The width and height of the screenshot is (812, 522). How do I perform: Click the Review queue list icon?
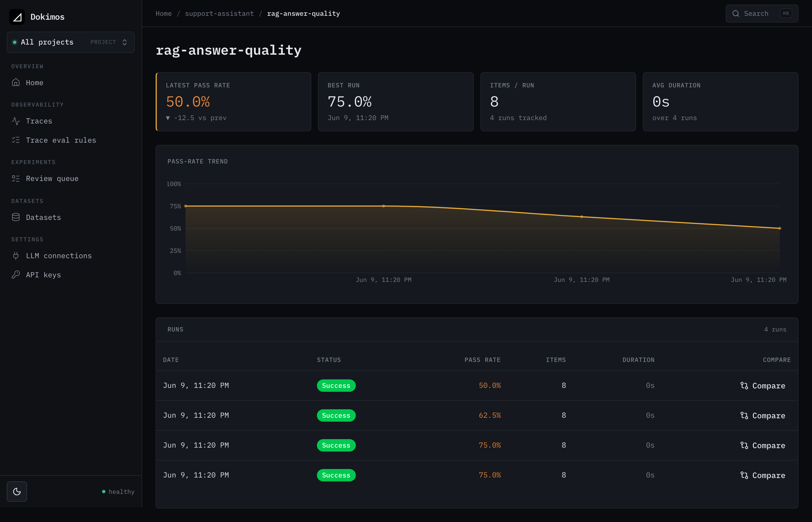(x=16, y=178)
